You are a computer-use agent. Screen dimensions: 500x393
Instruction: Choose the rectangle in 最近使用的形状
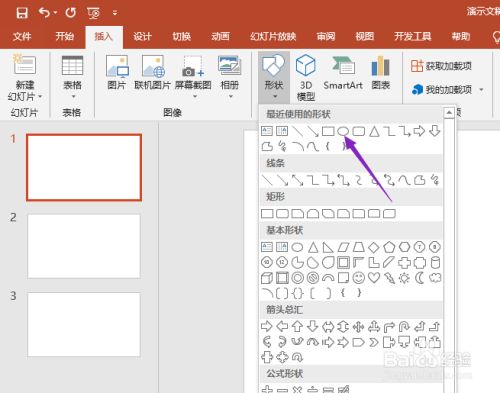[328, 131]
